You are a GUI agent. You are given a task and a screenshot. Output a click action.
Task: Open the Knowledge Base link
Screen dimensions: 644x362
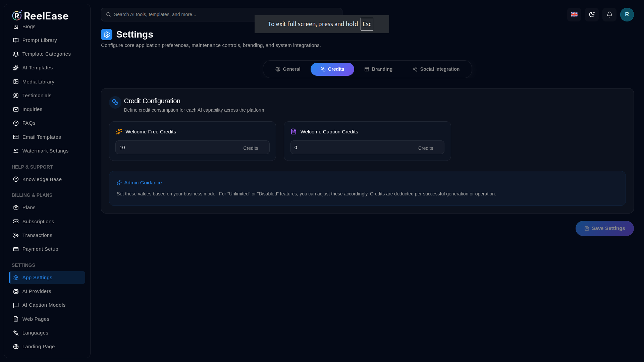click(x=47, y=179)
